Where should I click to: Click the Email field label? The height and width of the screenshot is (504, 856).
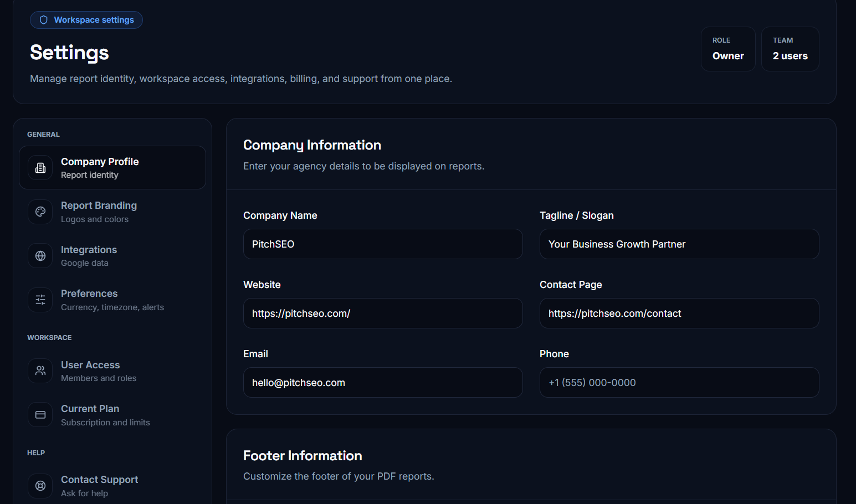pyautogui.click(x=255, y=354)
